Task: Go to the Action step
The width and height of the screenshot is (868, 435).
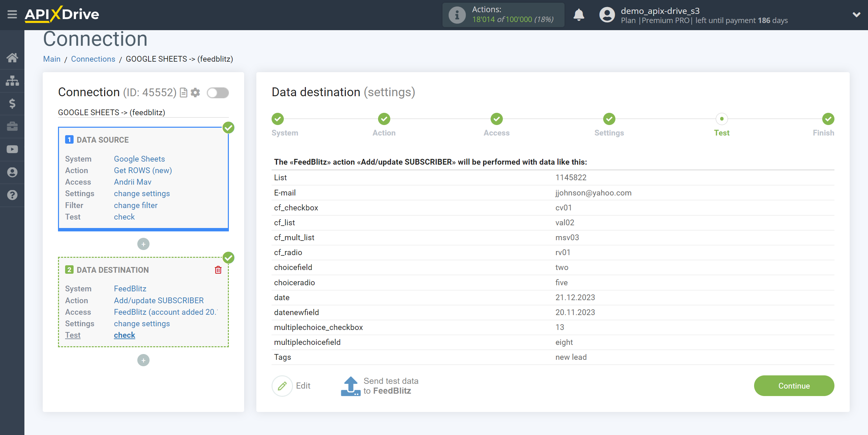Action: 384,119
